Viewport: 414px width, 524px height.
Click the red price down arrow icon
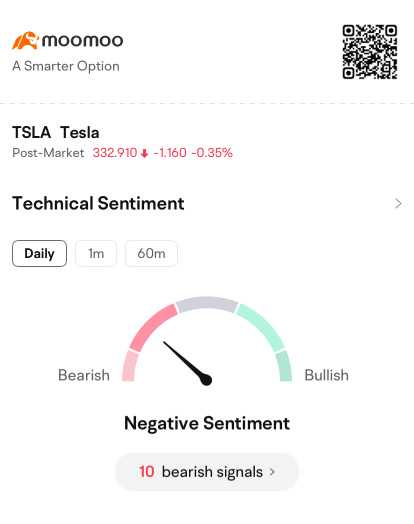click(x=144, y=153)
